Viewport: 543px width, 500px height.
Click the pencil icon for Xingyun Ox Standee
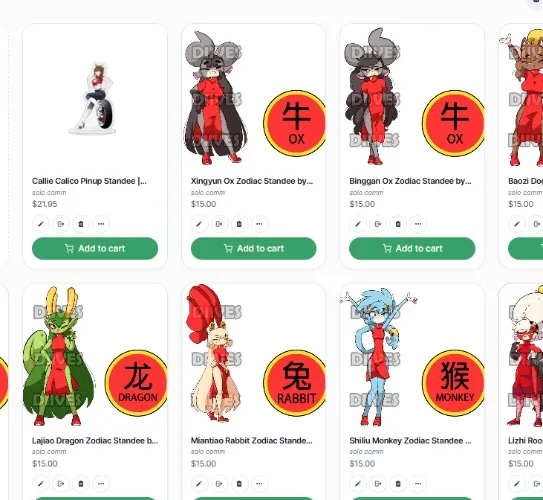(x=199, y=224)
